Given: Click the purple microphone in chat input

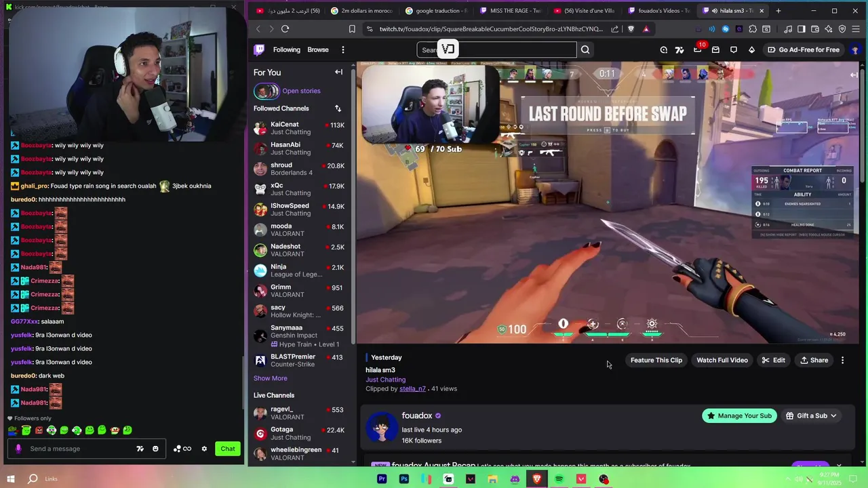Looking at the screenshot, I should (18, 449).
